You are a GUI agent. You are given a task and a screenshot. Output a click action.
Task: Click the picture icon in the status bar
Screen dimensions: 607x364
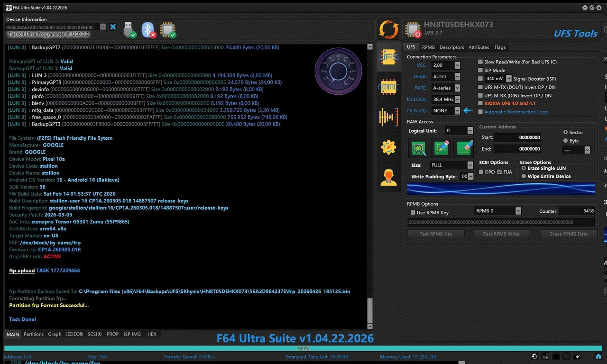click(x=545, y=356)
